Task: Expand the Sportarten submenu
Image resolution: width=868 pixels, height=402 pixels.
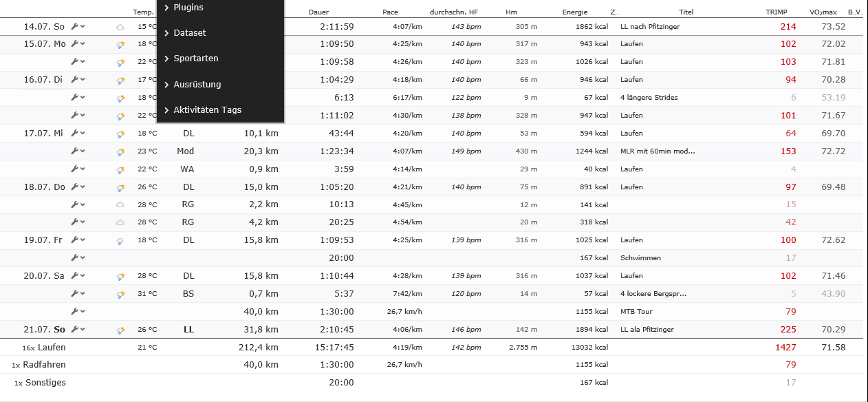Action: 195,59
